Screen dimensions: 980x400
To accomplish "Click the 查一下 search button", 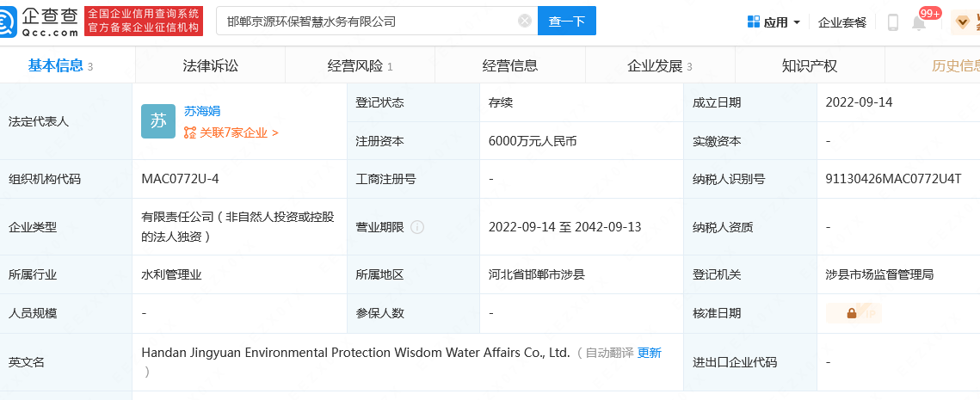I will point(567,22).
